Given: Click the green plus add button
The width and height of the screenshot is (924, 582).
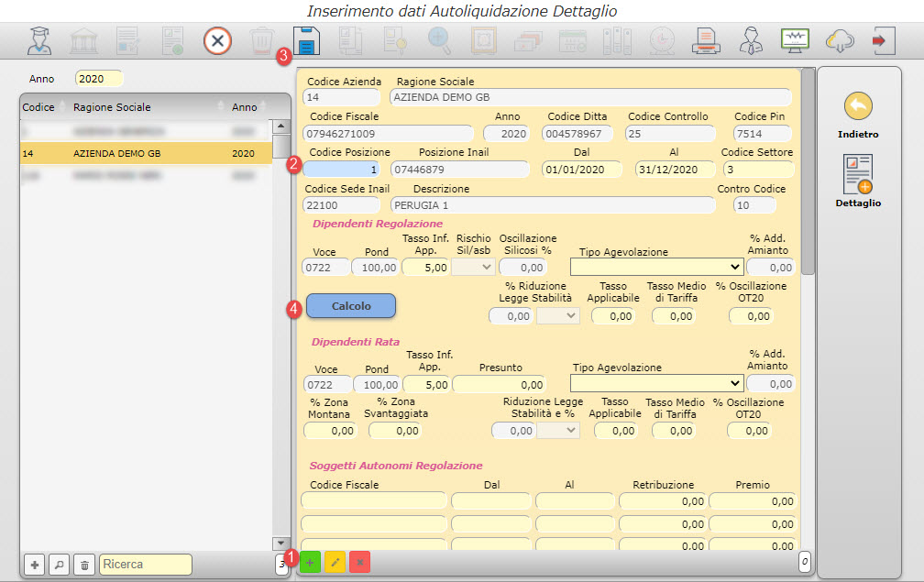Looking at the screenshot, I should click(x=310, y=563).
